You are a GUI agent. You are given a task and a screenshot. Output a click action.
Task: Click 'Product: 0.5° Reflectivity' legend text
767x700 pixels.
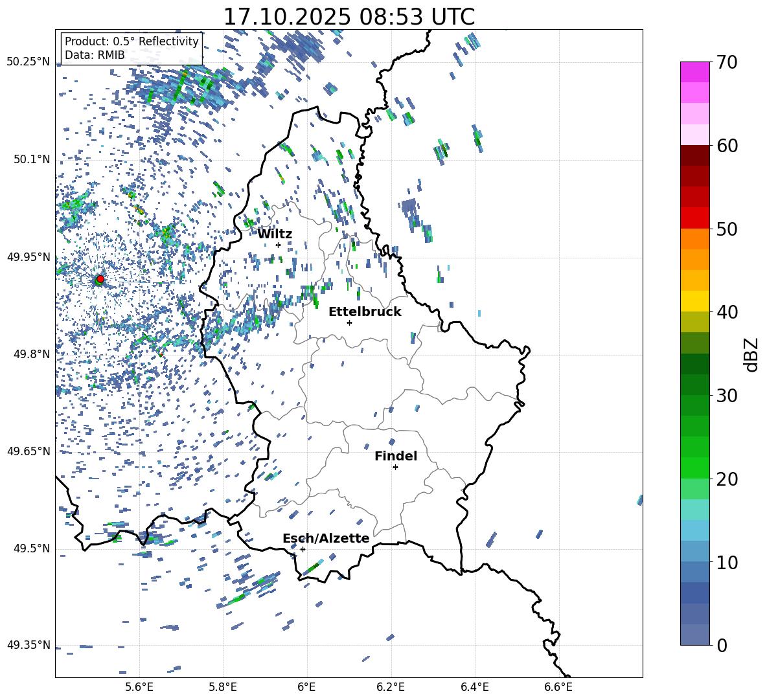point(132,41)
